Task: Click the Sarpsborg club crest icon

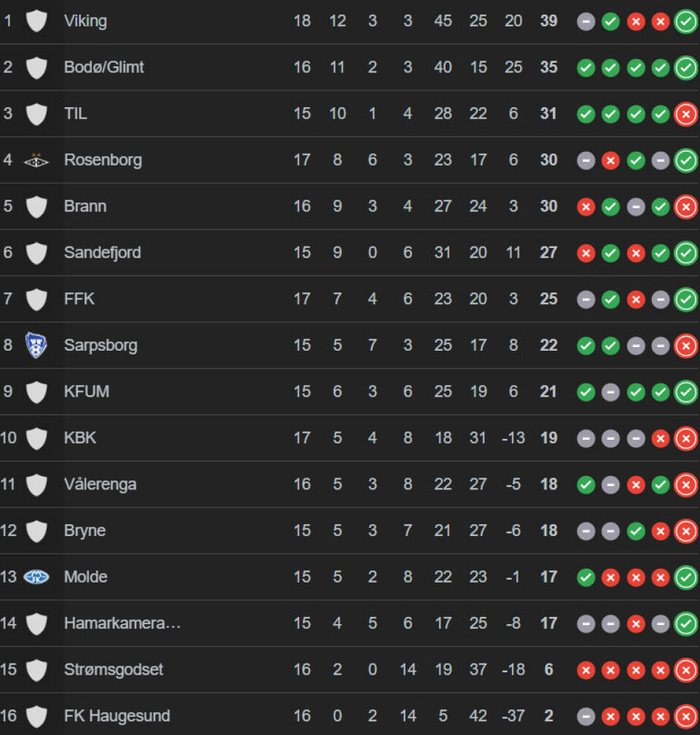Action: tap(36, 345)
